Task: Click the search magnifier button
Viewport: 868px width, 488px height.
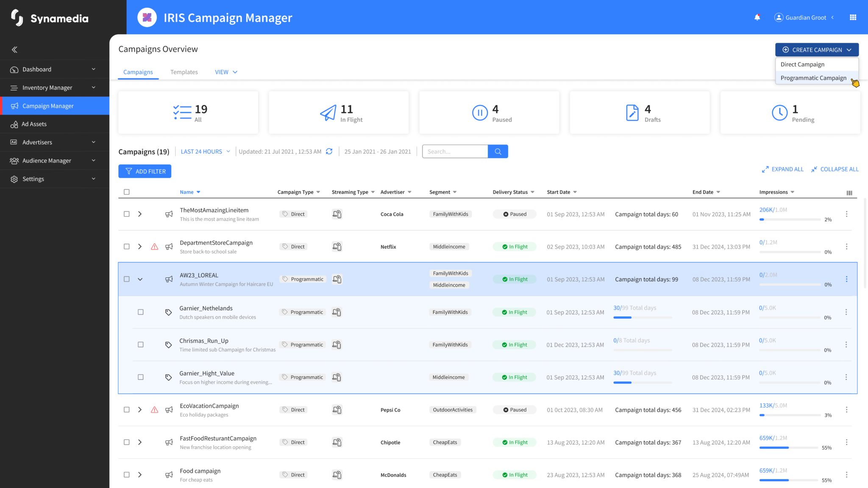Action: (498, 151)
